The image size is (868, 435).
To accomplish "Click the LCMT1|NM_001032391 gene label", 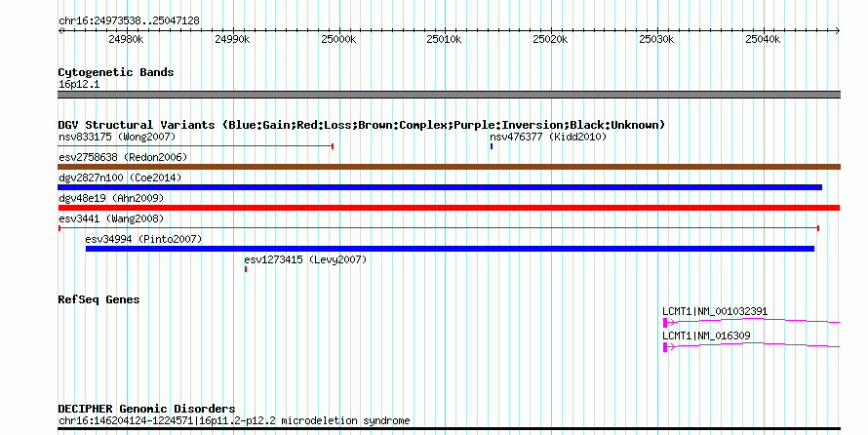I will coord(715,311).
